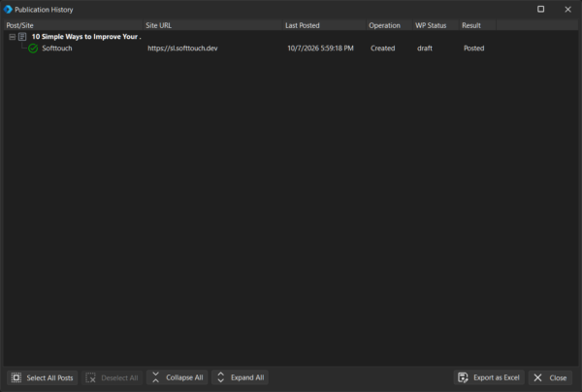Sort by the Result column header
Viewport: 582px width, 392px height.
[477, 25]
